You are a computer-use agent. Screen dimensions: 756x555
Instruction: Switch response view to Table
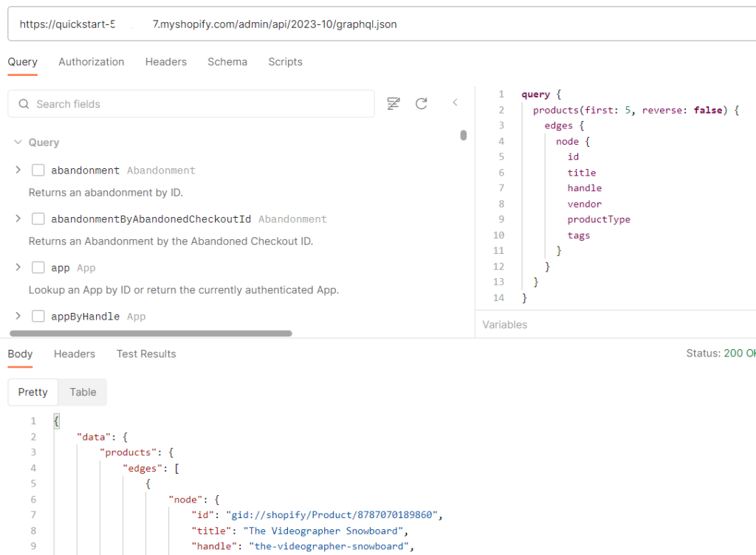83,393
